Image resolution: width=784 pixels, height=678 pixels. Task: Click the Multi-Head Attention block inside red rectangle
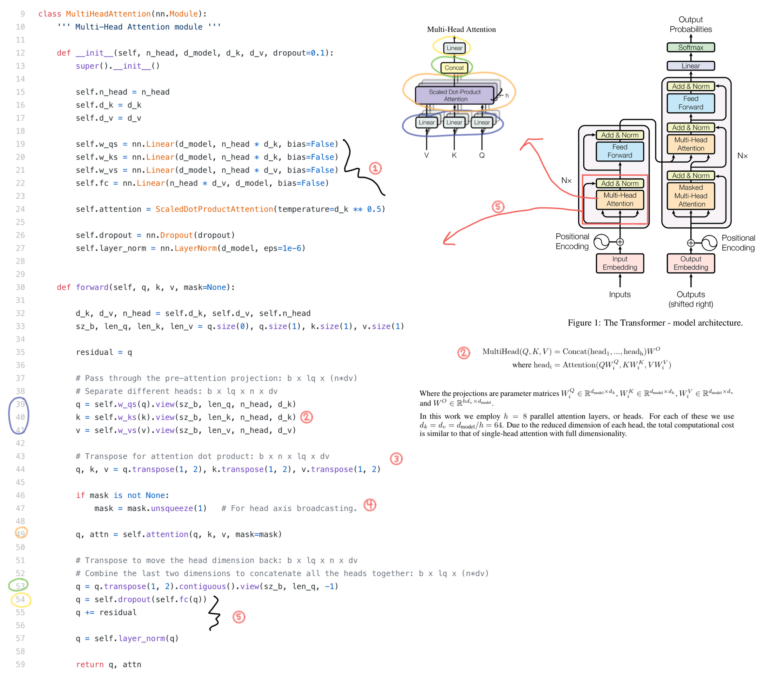coord(619,199)
